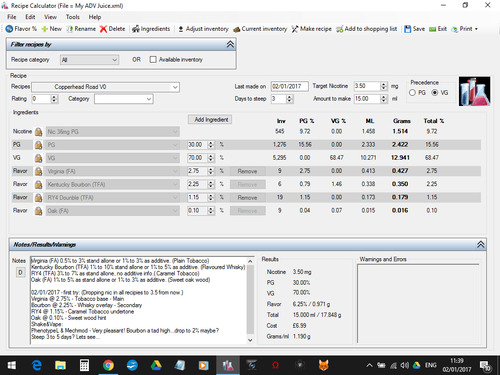This screenshot has height=375, width=500.
Task: Open the Ingredients manager
Action: [151, 29]
